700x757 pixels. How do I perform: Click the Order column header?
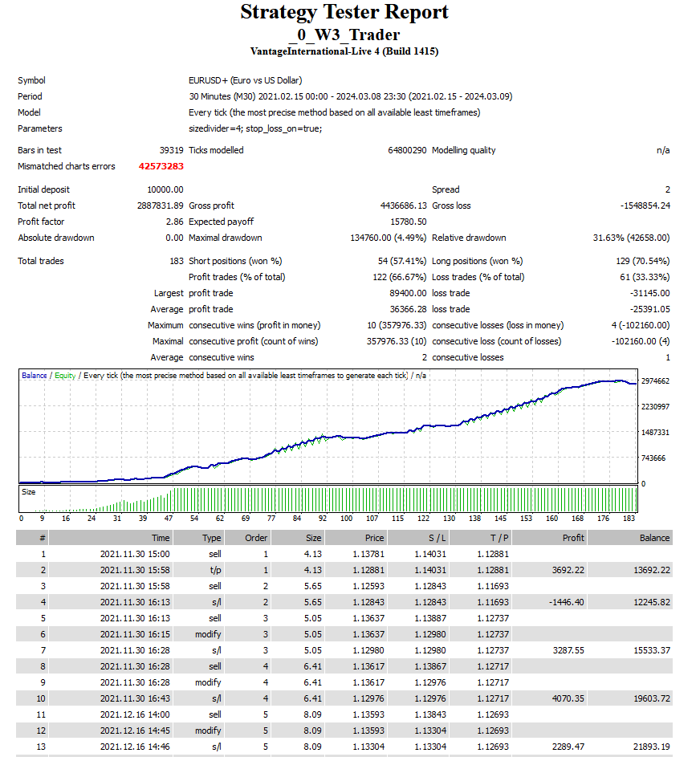point(256,538)
